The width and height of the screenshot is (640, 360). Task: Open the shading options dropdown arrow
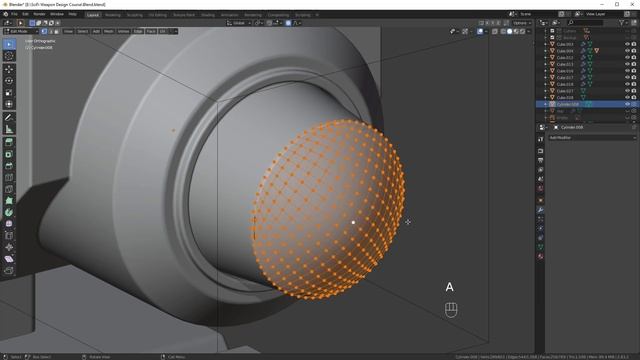(529, 31)
